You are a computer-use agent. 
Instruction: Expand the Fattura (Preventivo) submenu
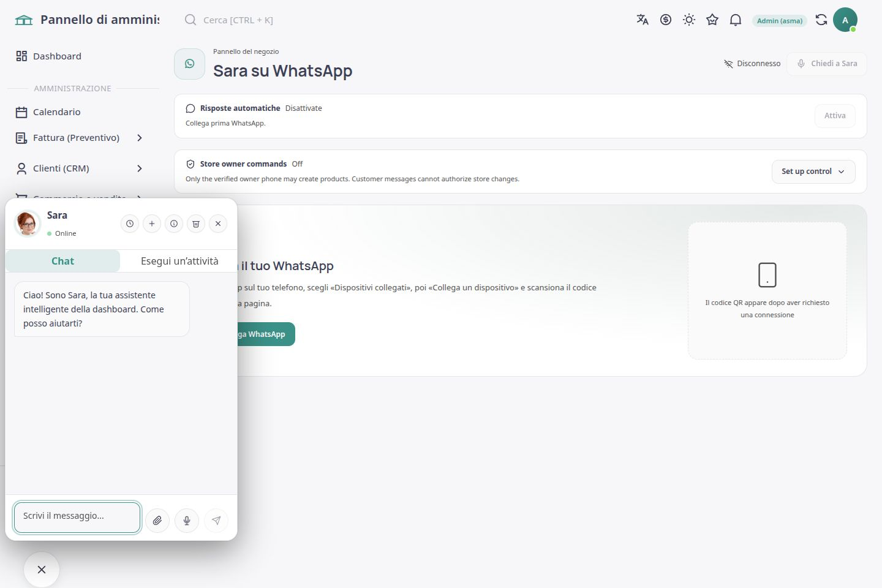click(80, 138)
